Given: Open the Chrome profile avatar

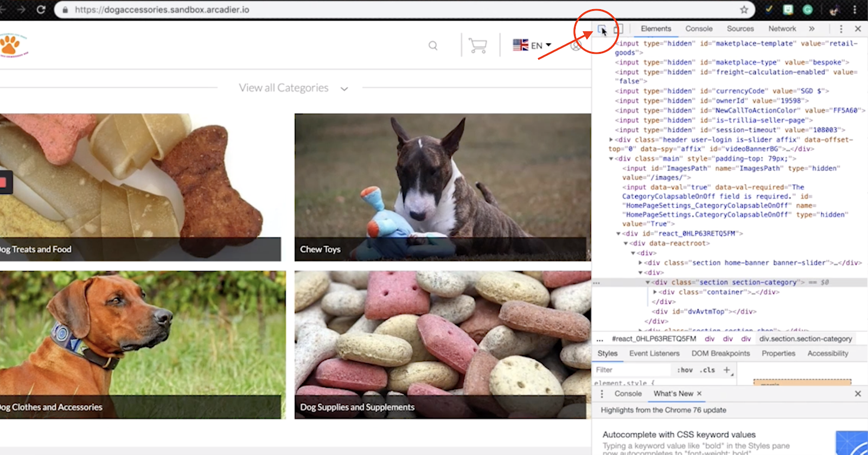Looking at the screenshot, I should pos(834,10).
